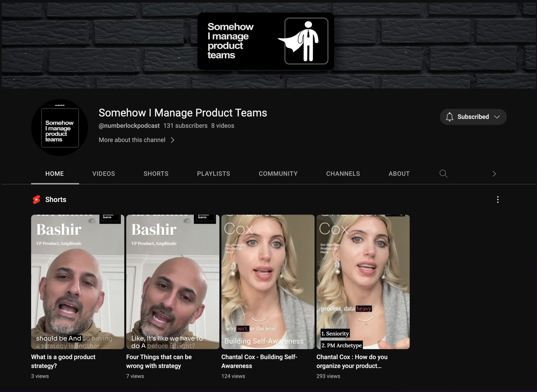The width and height of the screenshot is (537, 392).
Task: Click the tab bar right arrow chevron
Action: pos(494,174)
